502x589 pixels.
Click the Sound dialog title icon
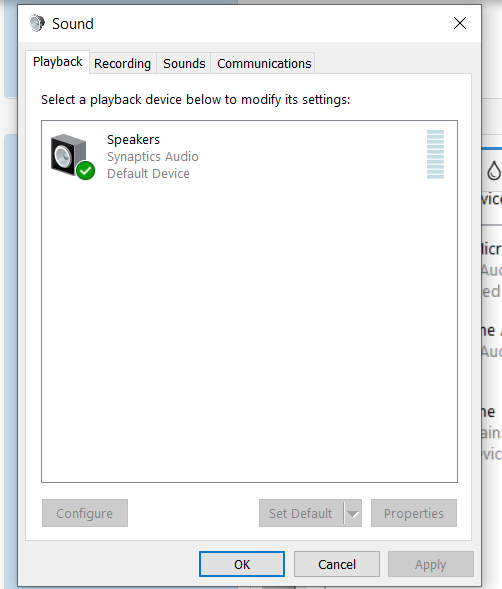37,23
